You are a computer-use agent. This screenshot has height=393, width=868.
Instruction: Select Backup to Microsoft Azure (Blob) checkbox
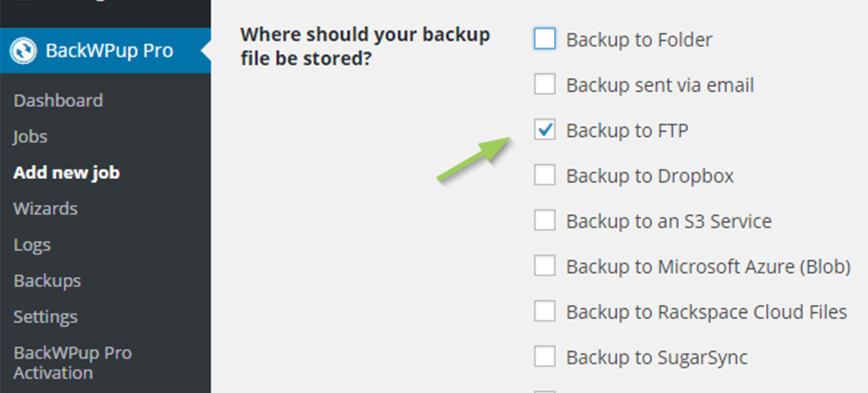544,266
